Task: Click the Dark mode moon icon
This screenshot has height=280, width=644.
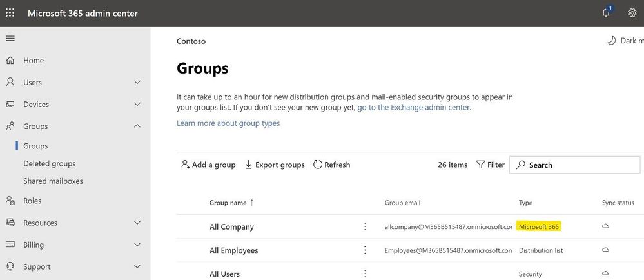Action: click(x=612, y=40)
